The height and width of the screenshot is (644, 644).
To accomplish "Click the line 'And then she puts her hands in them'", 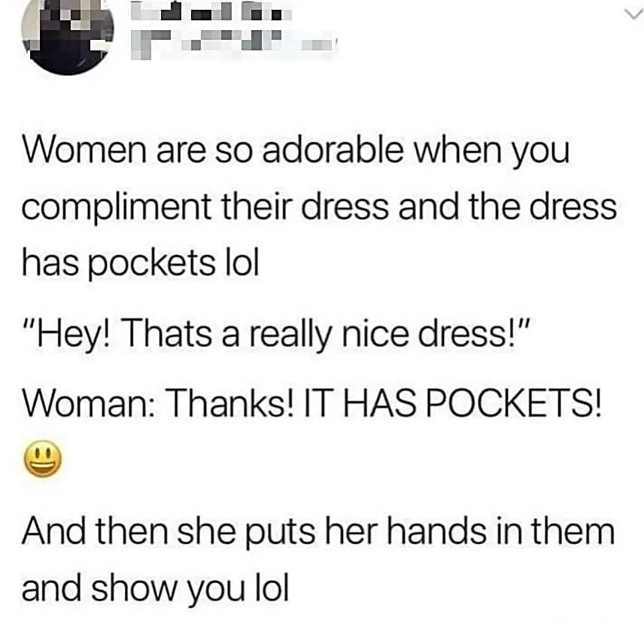I will point(318,532).
